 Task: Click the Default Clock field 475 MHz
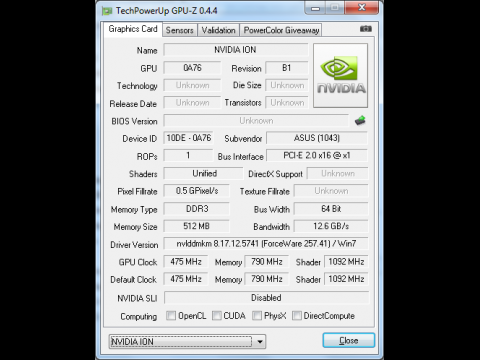(186, 279)
